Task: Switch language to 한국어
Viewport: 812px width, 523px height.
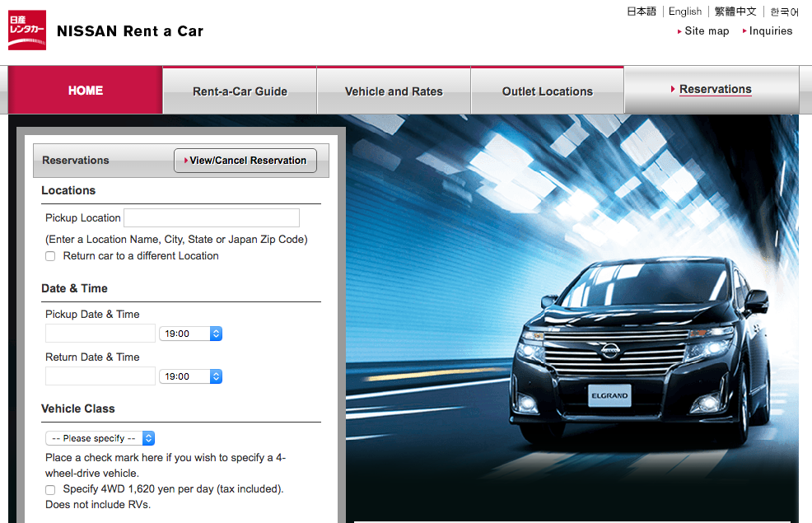Action: (784, 12)
